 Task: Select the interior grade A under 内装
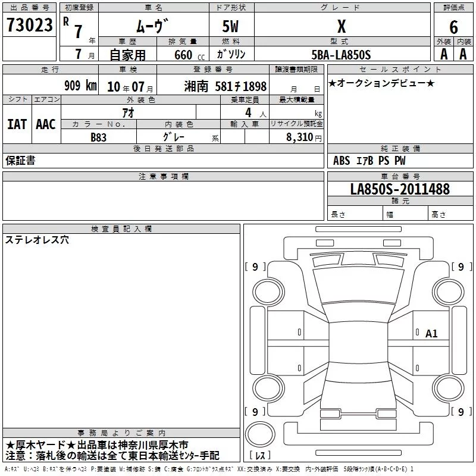[463, 54]
